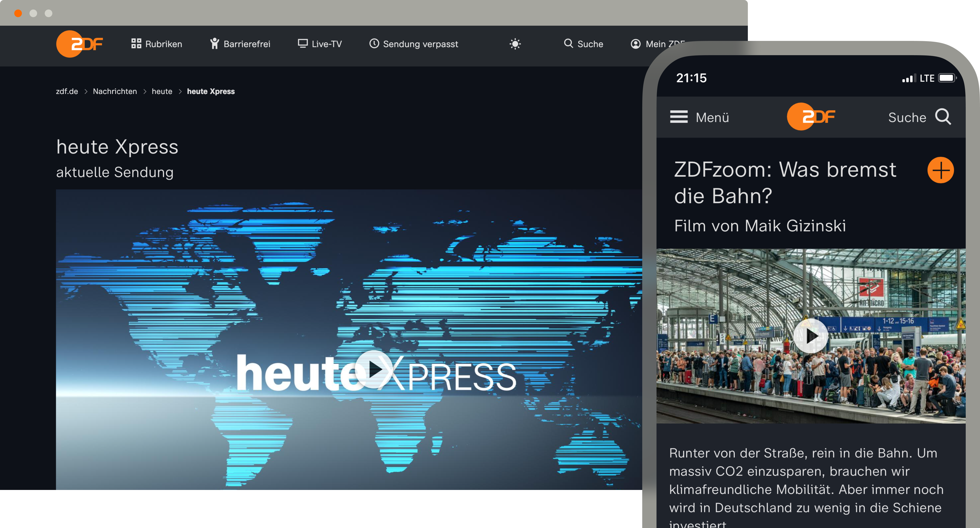Open the Menü hamburger icon on phone

tap(679, 117)
